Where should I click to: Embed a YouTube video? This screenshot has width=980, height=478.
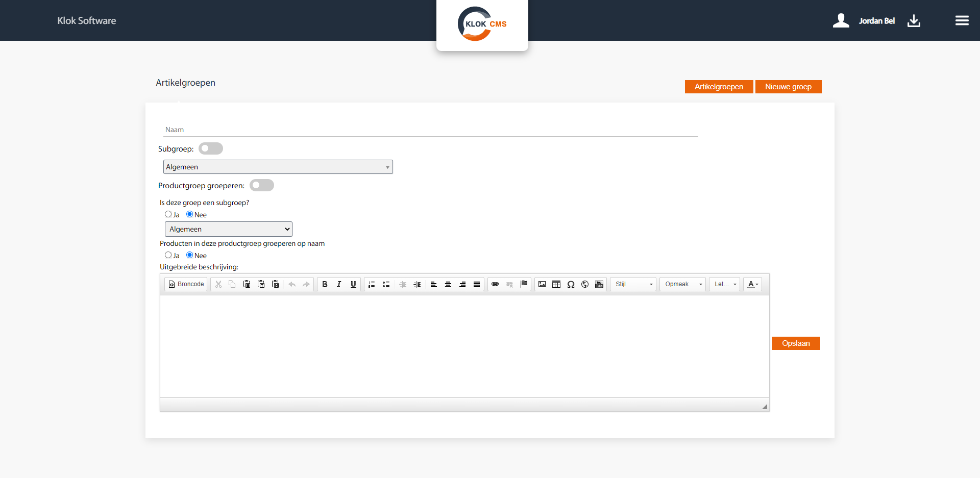(599, 284)
